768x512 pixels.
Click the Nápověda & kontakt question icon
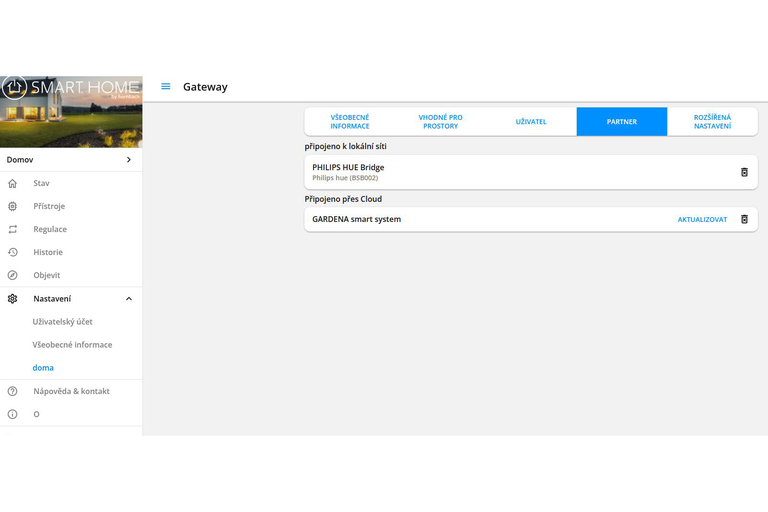(13, 391)
